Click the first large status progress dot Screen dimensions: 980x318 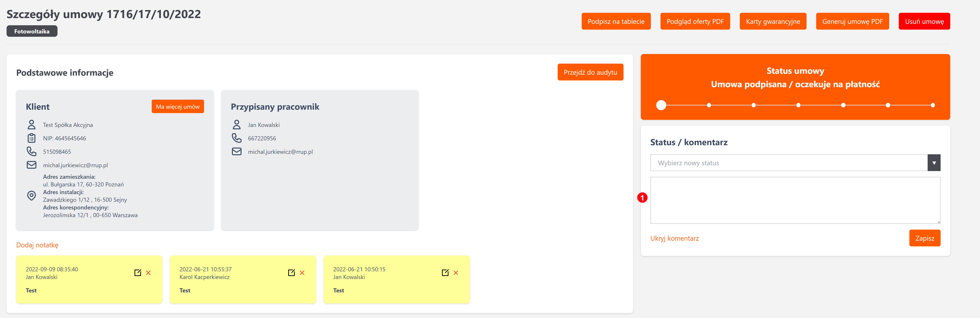(661, 105)
